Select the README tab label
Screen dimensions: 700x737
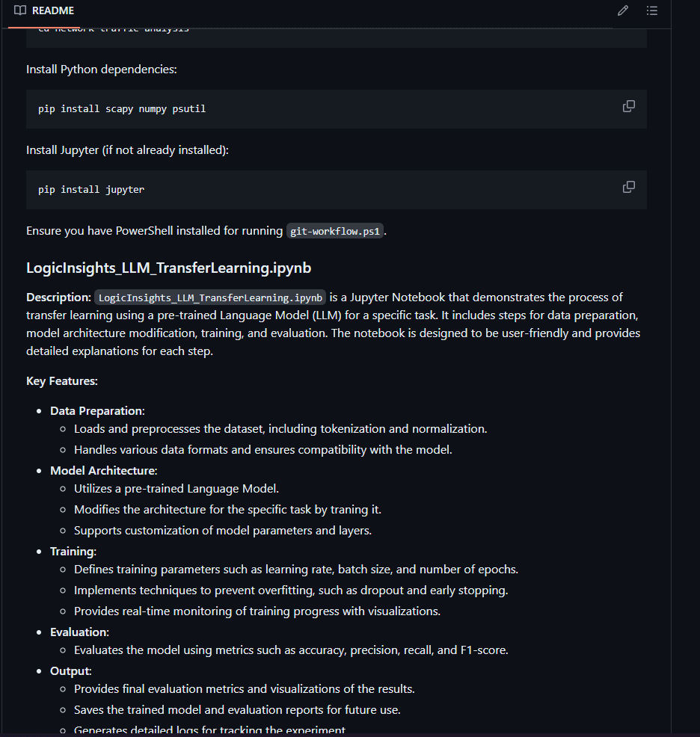52,10
